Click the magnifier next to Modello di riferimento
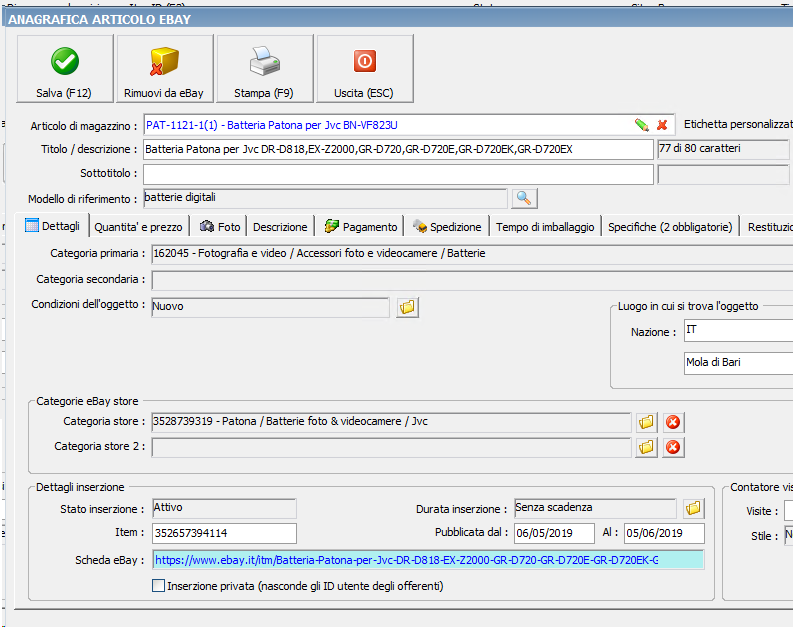Image resolution: width=793 pixels, height=643 pixels. click(524, 198)
